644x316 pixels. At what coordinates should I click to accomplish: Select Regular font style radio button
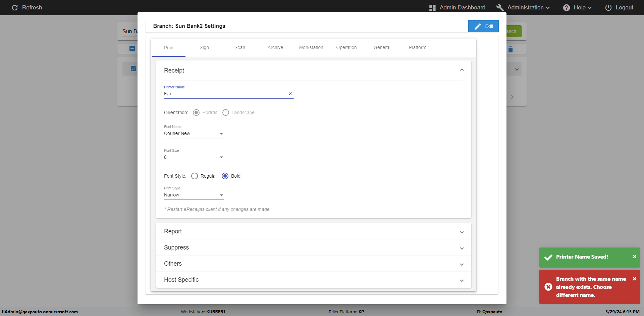point(195,176)
